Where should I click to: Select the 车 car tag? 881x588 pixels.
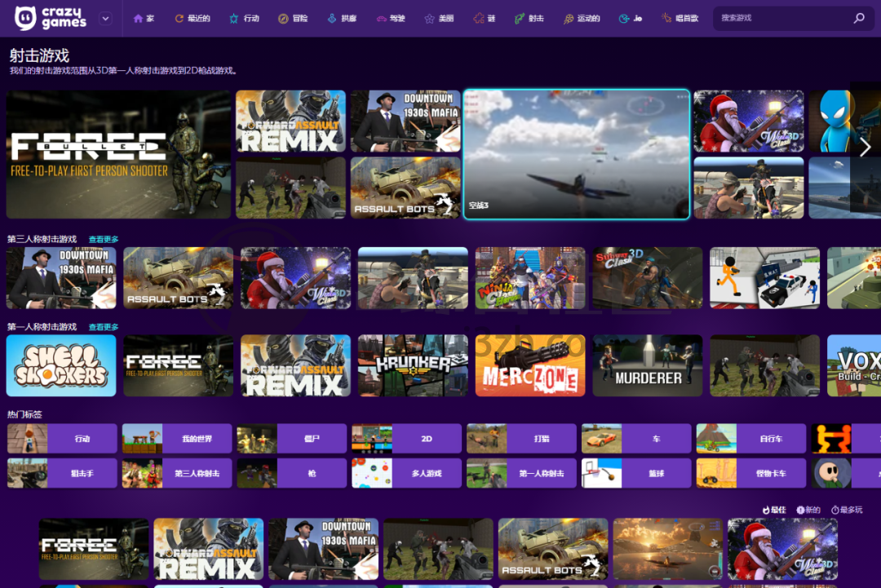636,439
